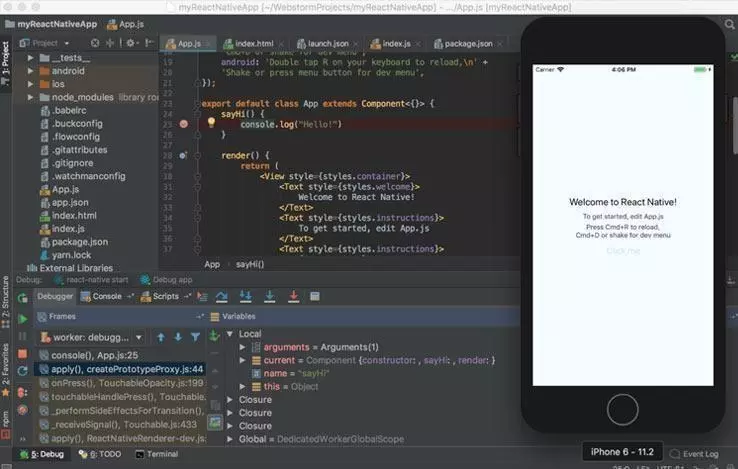Click Show Execution Point icon
This screenshot has width=738, height=469.
pyautogui.click(x=202, y=296)
